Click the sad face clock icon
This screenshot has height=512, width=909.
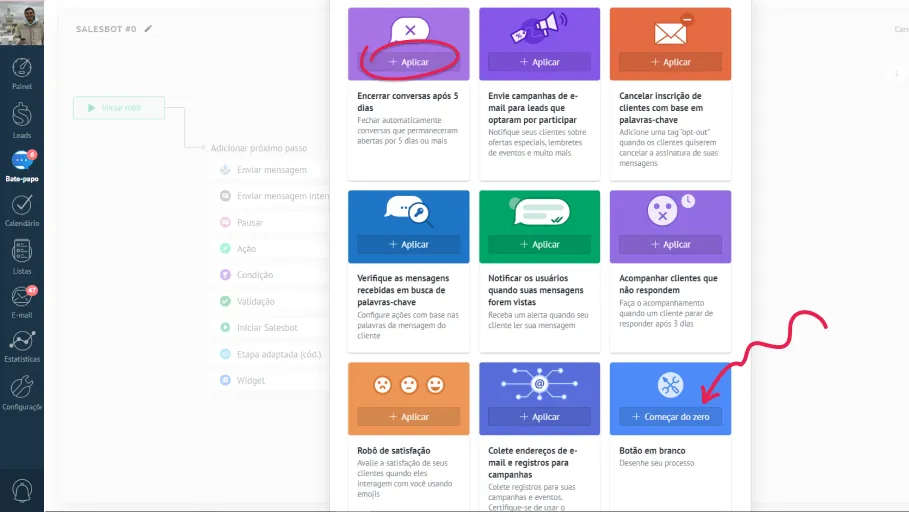670,210
